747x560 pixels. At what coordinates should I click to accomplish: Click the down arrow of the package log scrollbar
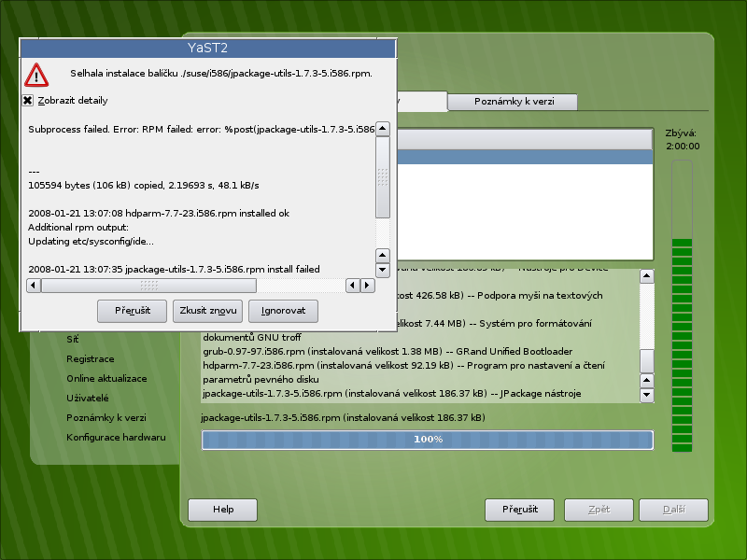pyautogui.click(x=646, y=395)
